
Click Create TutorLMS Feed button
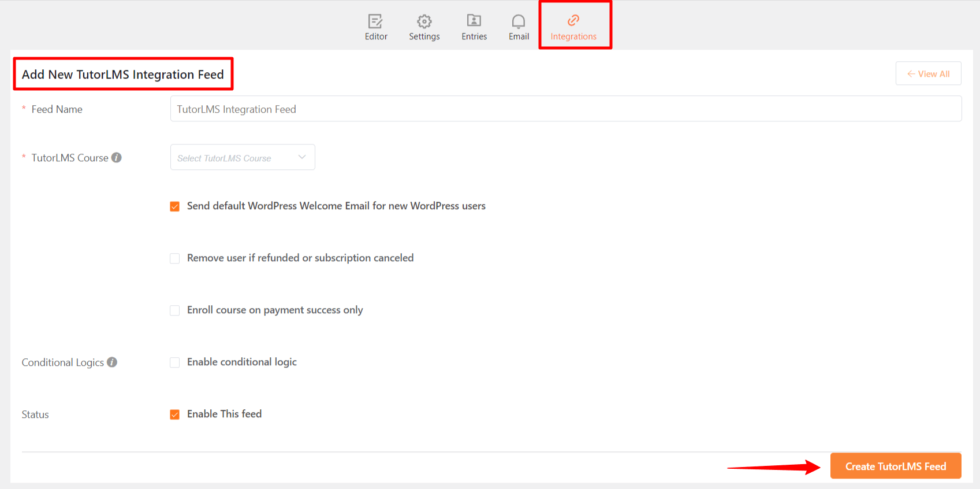pyautogui.click(x=896, y=466)
